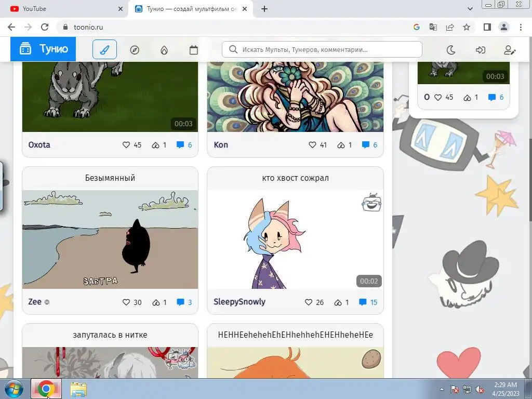
Task: Click the translate page icon
Action: point(433,27)
